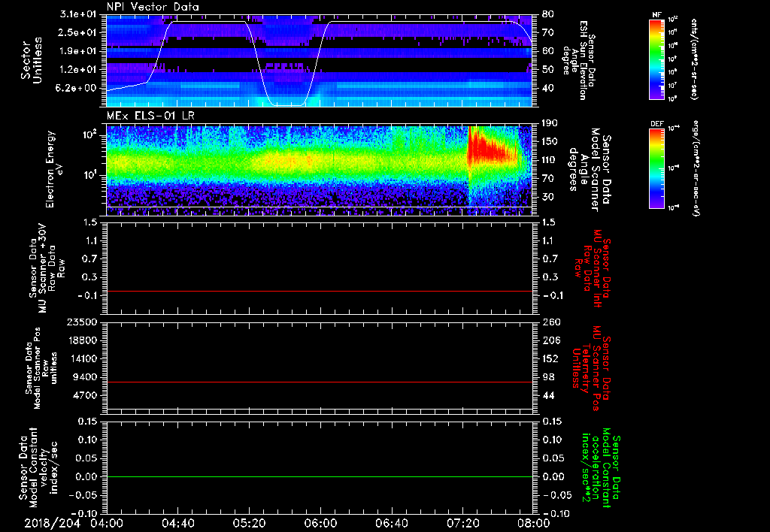Click the 08:00 time axis tick label
Viewport: 770px width, 532px height.
coord(532,523)
